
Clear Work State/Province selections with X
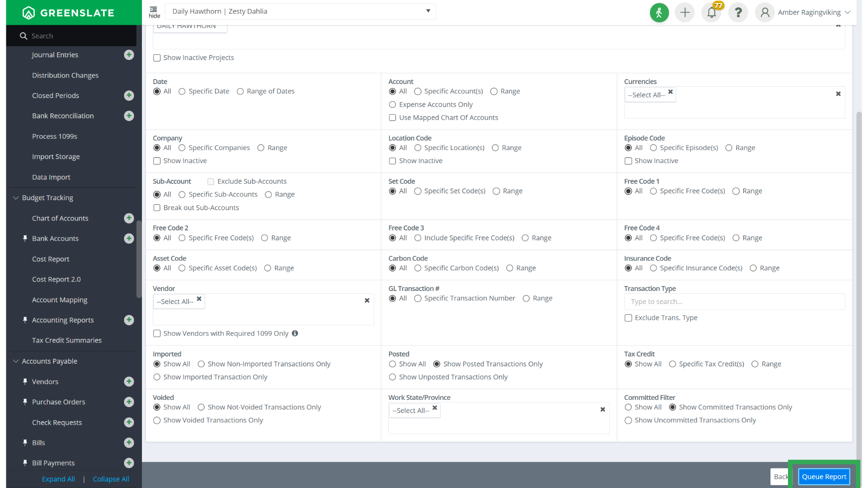[x=603, y=409]
